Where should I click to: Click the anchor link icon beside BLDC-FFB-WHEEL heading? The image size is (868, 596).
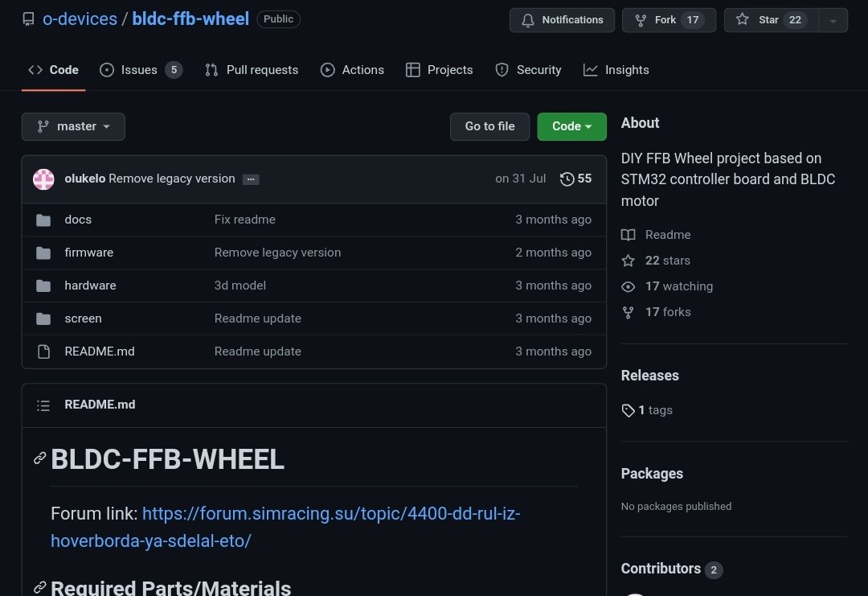39,458
